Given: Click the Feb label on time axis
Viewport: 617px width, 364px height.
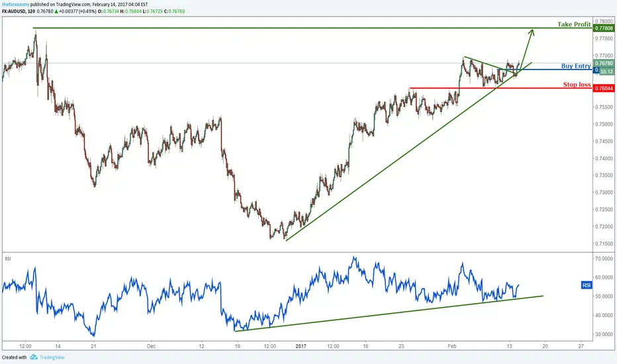Looking at the screenshot, I should pos(451,346).
